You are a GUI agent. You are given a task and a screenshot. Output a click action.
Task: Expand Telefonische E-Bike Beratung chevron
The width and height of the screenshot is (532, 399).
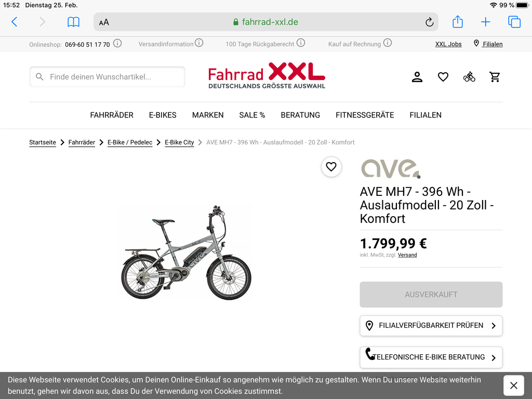(494, 357)
